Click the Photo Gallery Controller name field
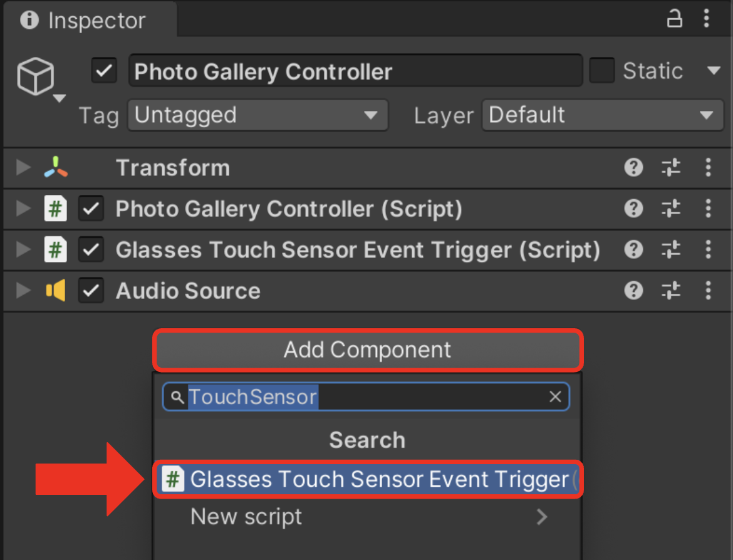The height and width of the screenshot is (560, 733). point(355,71)
